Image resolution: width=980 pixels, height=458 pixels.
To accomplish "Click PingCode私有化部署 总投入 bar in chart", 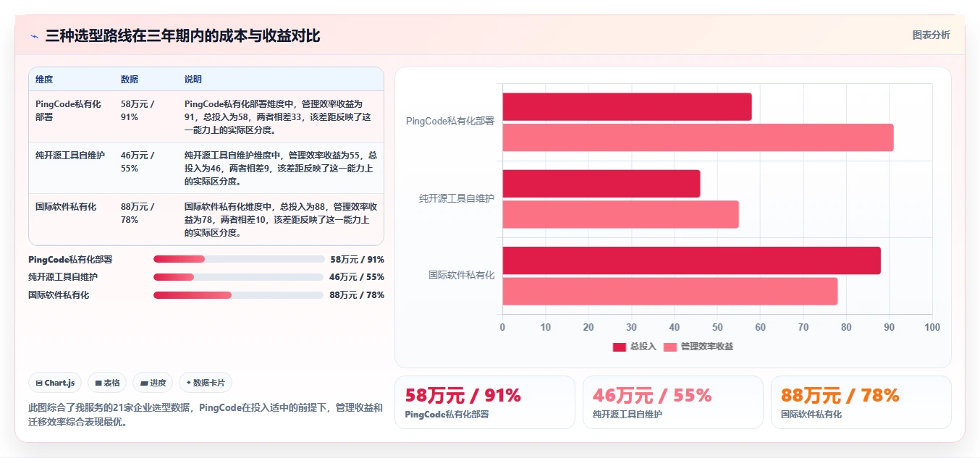I will coord(627,107).
